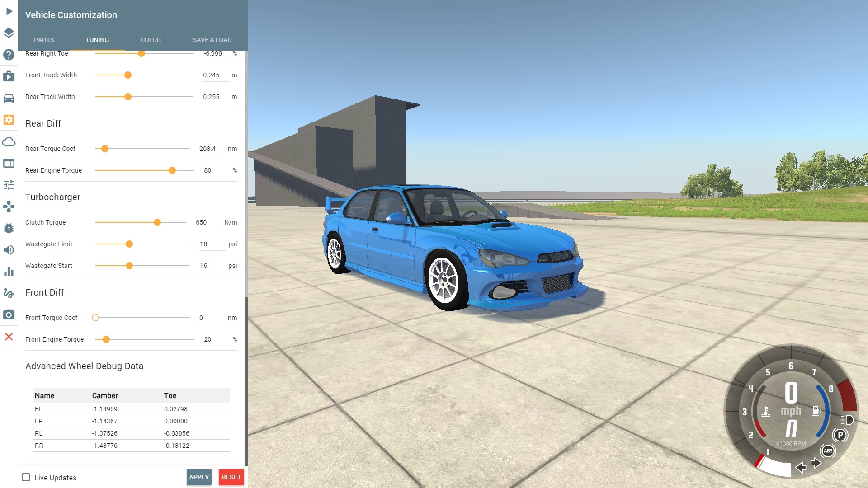Click the coolant temperature gauge icon
Viewport: 868px width, 488px height.
765,411
